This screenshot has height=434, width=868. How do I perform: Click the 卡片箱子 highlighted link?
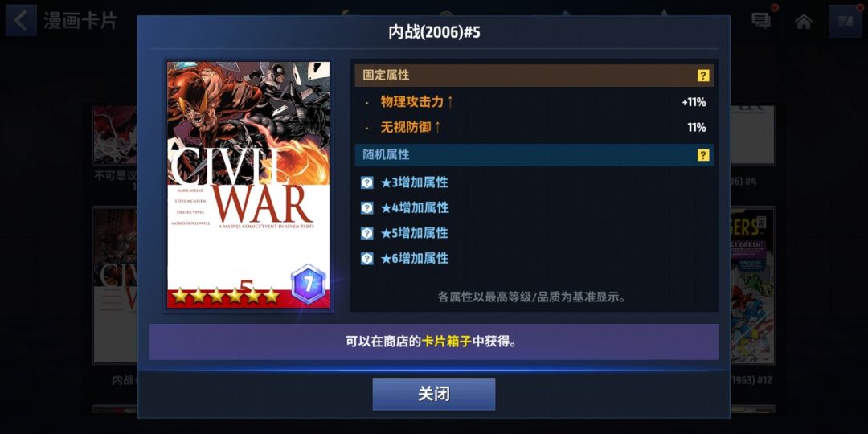[446, 342]
